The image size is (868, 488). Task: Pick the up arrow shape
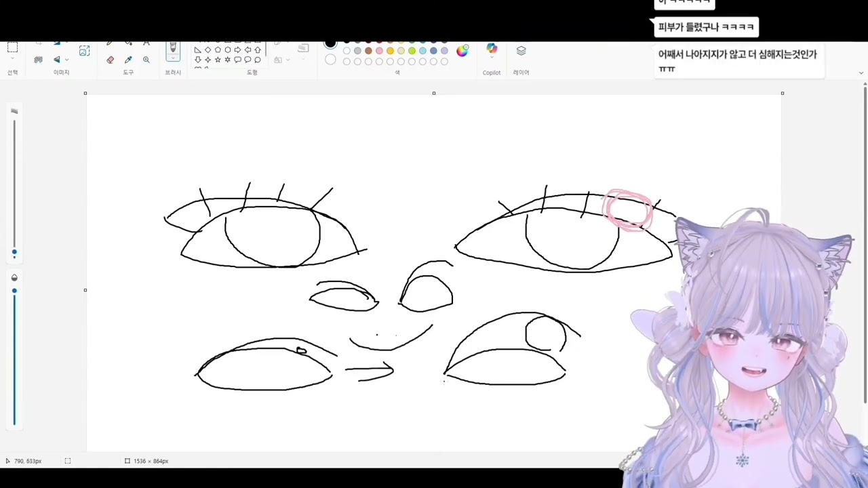pos(258,50)
